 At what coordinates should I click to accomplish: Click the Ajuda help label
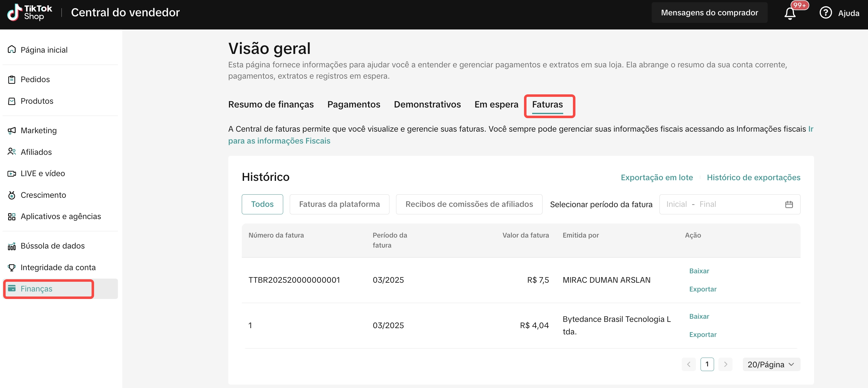pyautogui.click(x=849, y=13)
